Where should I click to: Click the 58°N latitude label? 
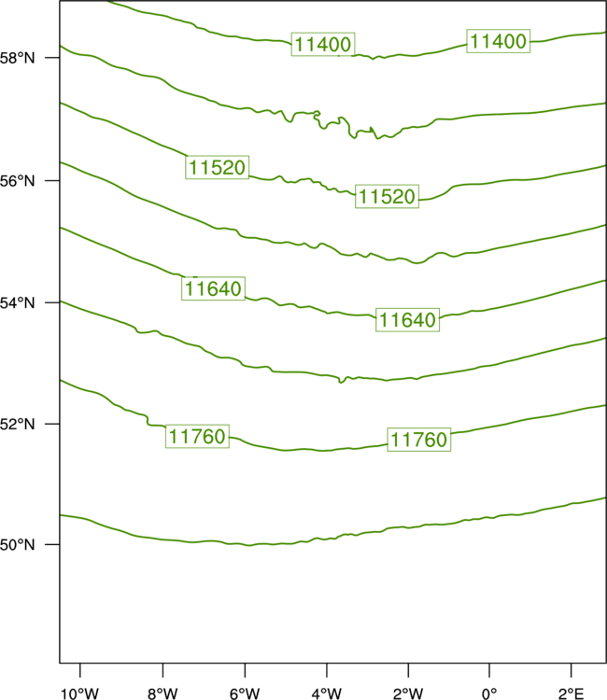17,58
